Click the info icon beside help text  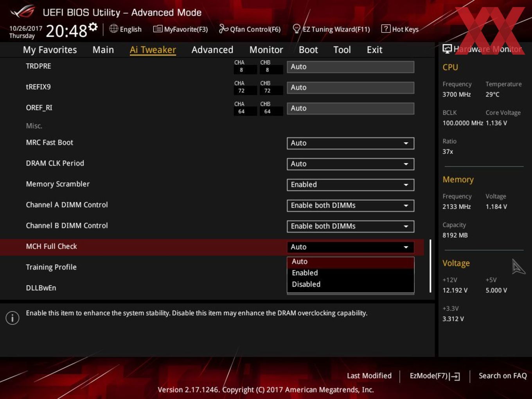(13, 318)
